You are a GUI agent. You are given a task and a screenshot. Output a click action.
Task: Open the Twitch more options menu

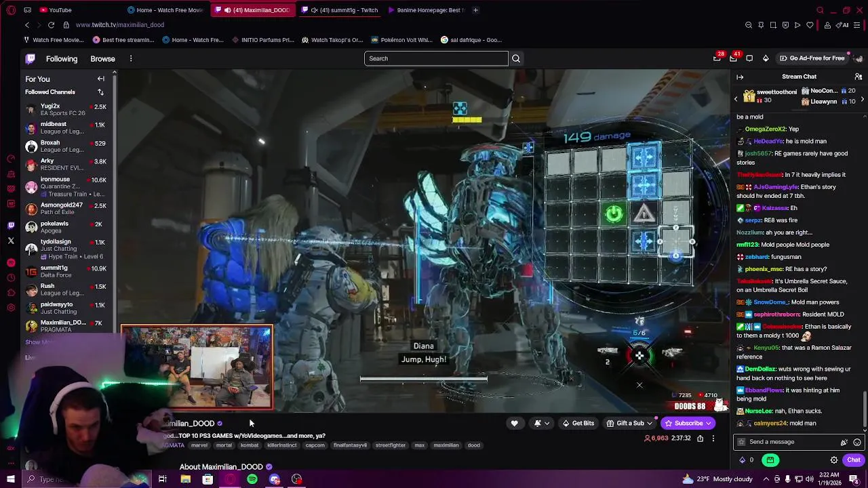click(131, 58)
